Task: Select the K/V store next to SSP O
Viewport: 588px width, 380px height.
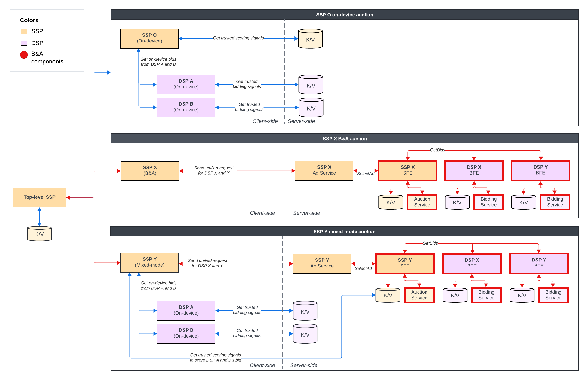Action: 310,39
